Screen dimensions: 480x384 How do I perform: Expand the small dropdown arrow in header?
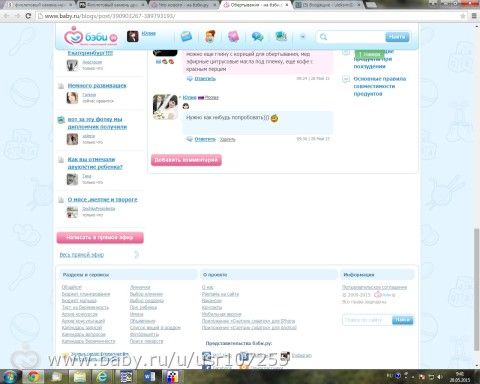pyautogui.click(x=303, y=36)
